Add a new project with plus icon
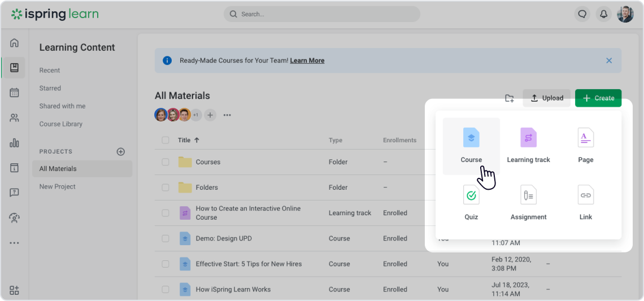The height and width of the screenshot is (301, 644). [x=121, y=151]
